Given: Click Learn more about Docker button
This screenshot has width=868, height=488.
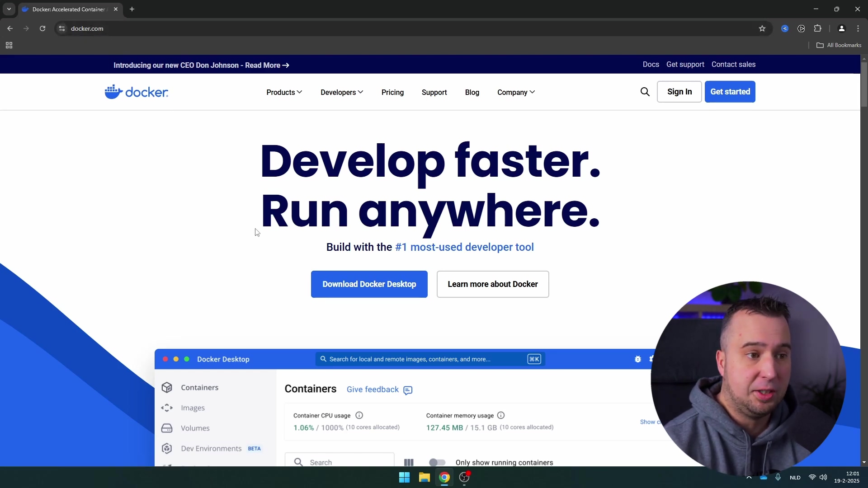Looking at the screenshot, I should coord(493,284).
